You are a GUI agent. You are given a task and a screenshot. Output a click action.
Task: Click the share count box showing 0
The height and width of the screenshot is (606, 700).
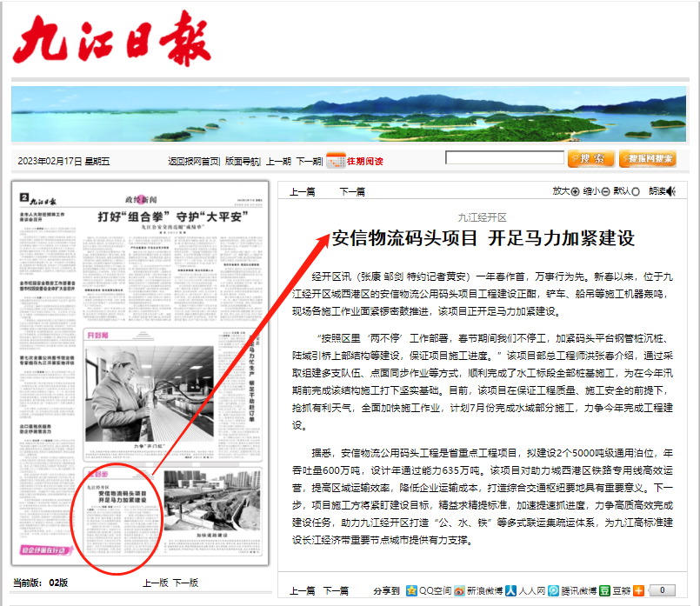click(x=662, y=590)
